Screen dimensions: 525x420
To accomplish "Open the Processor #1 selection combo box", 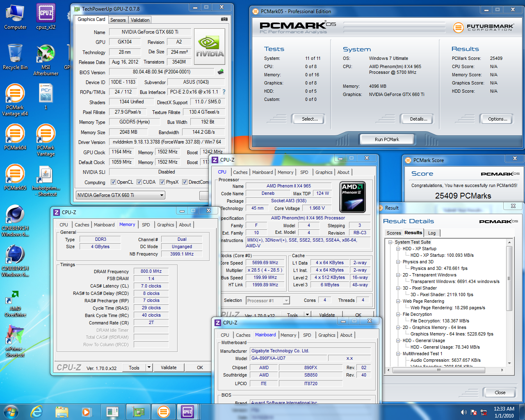I will (x=268, y=301).
